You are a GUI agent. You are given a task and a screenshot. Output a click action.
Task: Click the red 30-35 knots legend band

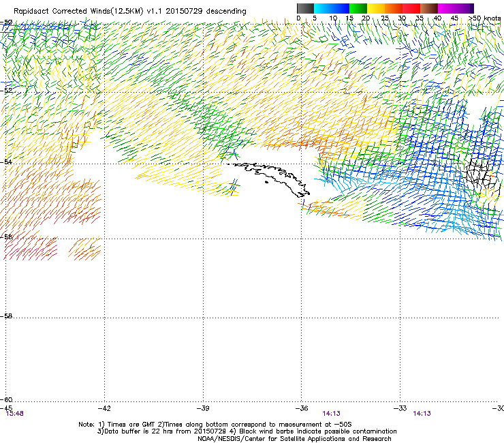click(x=411, y=8)
